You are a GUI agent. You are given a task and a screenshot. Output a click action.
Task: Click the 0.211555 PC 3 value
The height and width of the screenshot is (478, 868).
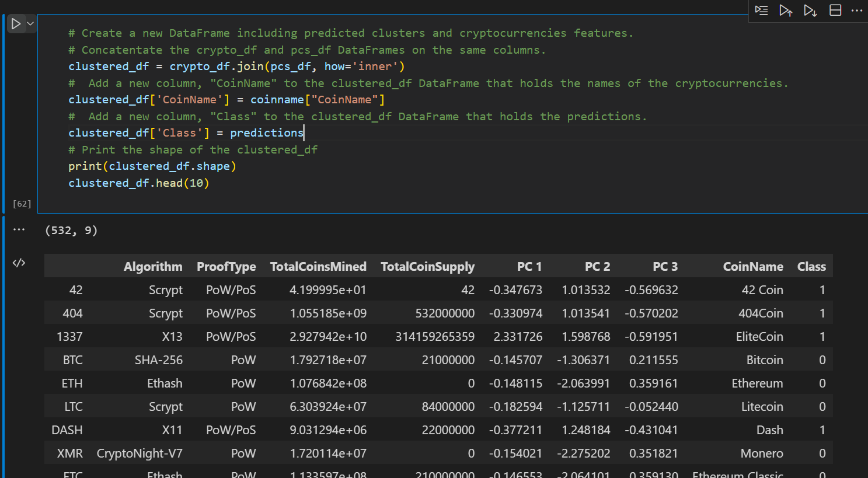pyautogui.click(x=654, y=360)
